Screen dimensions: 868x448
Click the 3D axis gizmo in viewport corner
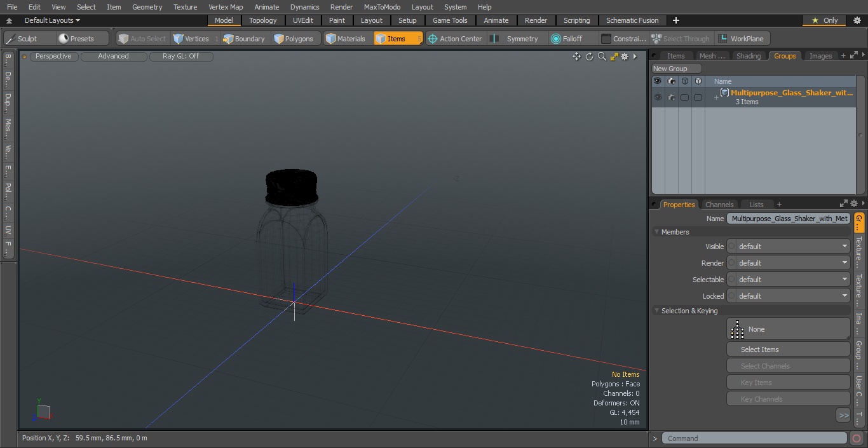tap(42, 411)
